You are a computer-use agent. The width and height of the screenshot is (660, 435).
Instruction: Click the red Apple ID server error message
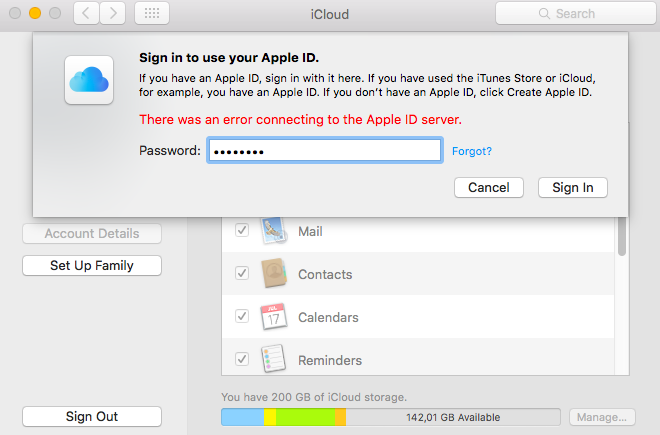(301, 120)
